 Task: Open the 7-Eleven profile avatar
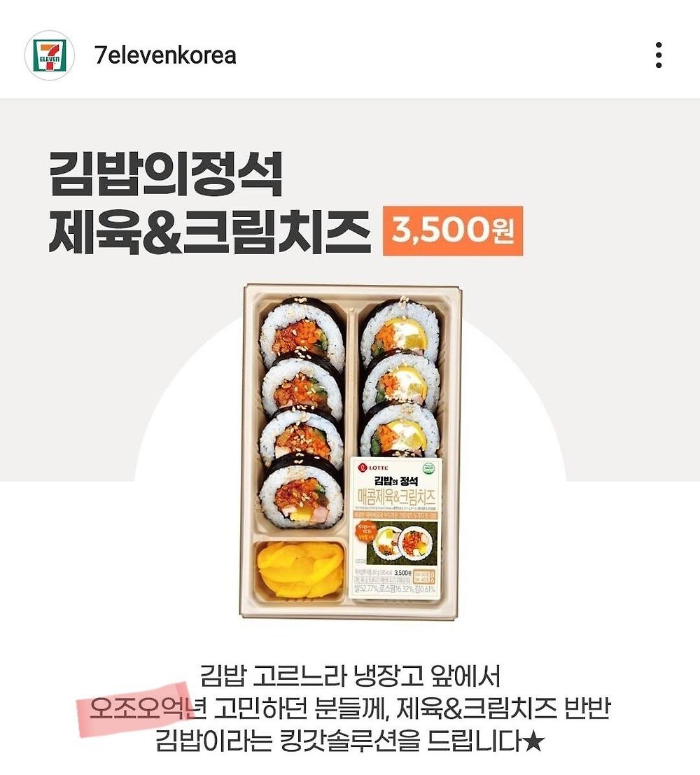[50, 55]
